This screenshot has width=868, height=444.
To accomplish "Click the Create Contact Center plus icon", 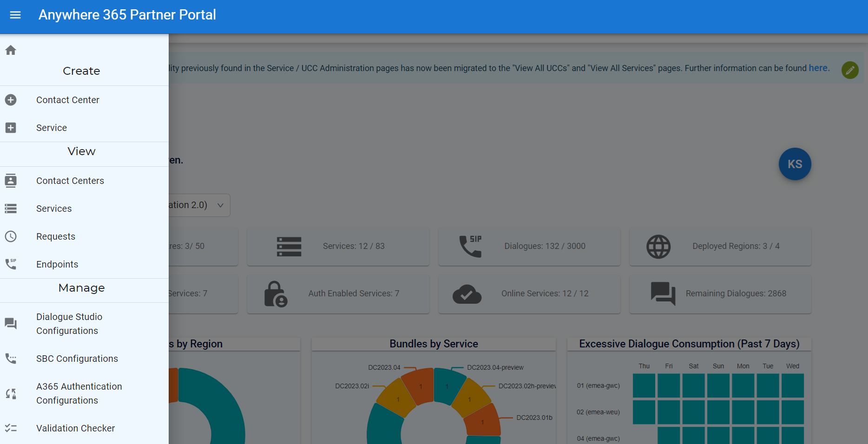I will [11, 100].
